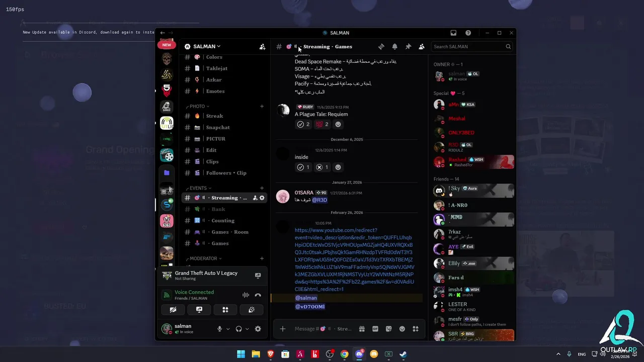
Task: Open the GIF picker
Action: [375, 329]
